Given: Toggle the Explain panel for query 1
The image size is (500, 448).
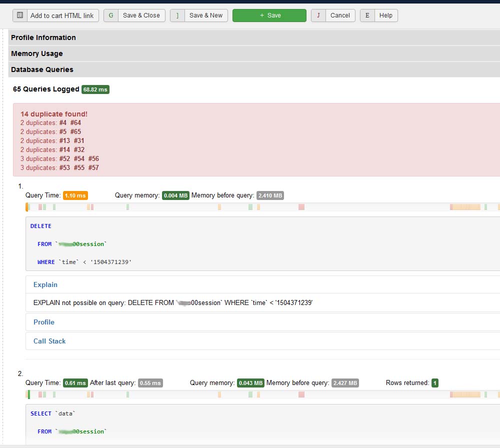Looking at the screenshot, I should pos(45,284).
